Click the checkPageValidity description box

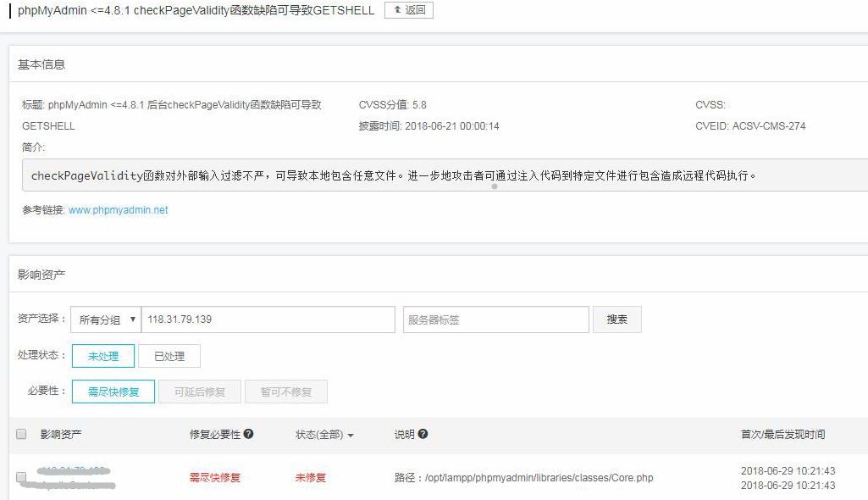[445, 175]
